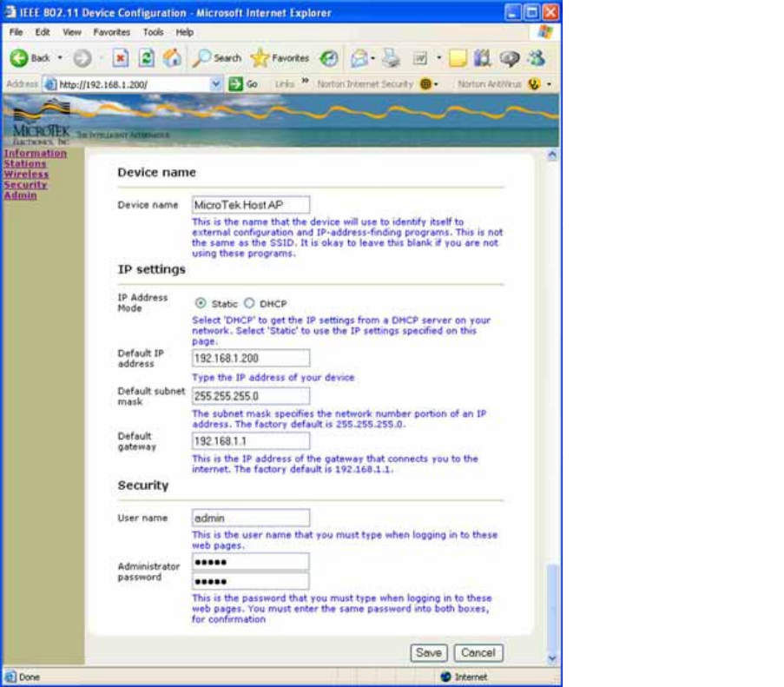Click the page icon in address bar
This screenshot has width=784, height=687.
(x=50, y=84)
